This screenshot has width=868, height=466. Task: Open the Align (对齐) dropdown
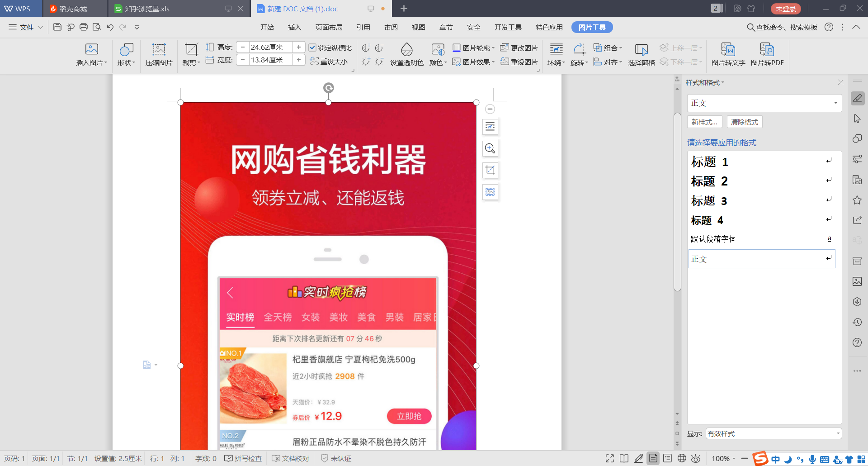(x=608, y=62)
